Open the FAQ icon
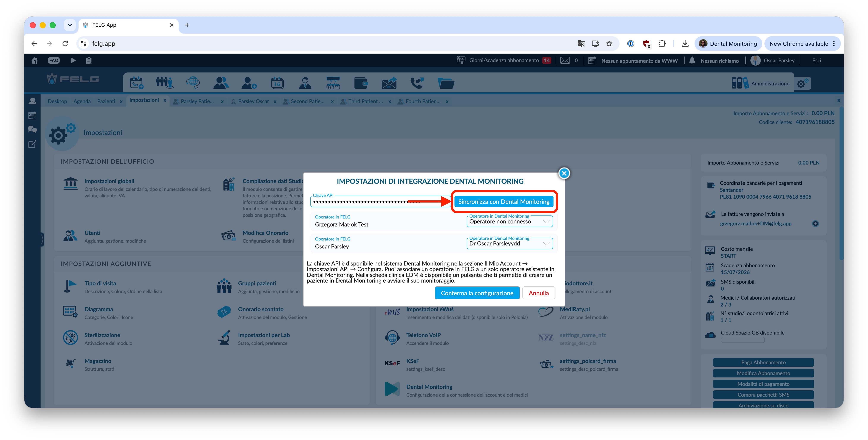Image resolution: width=868 pixels, height=440 pixels. pos(54,60)
